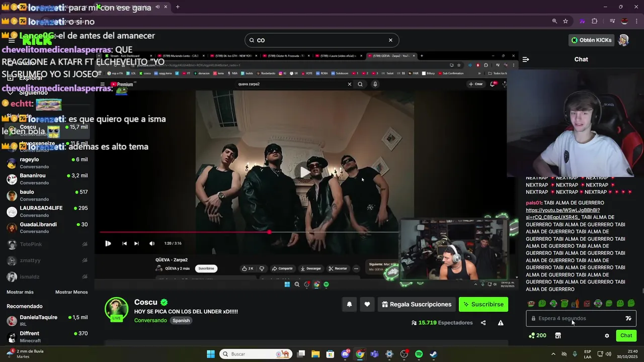
Task: Open the LAURASAD4LIFE channel in the sidebar
Action: [x=48, y=211]
